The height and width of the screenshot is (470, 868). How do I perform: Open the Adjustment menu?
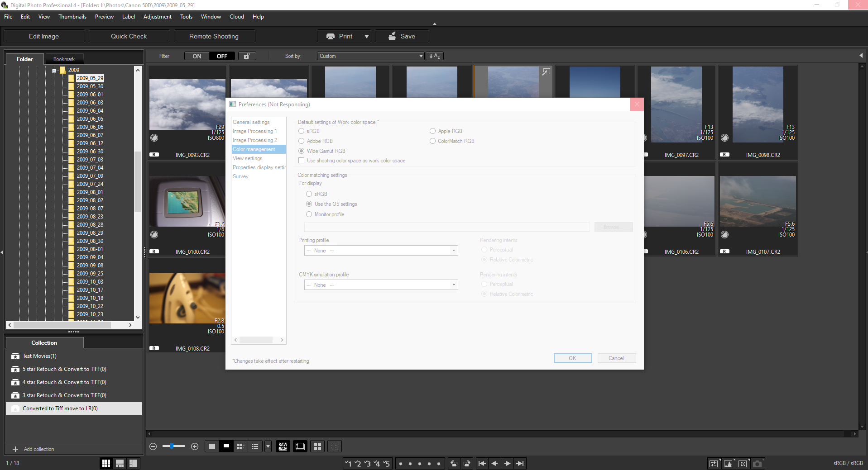tap(157, 17)
